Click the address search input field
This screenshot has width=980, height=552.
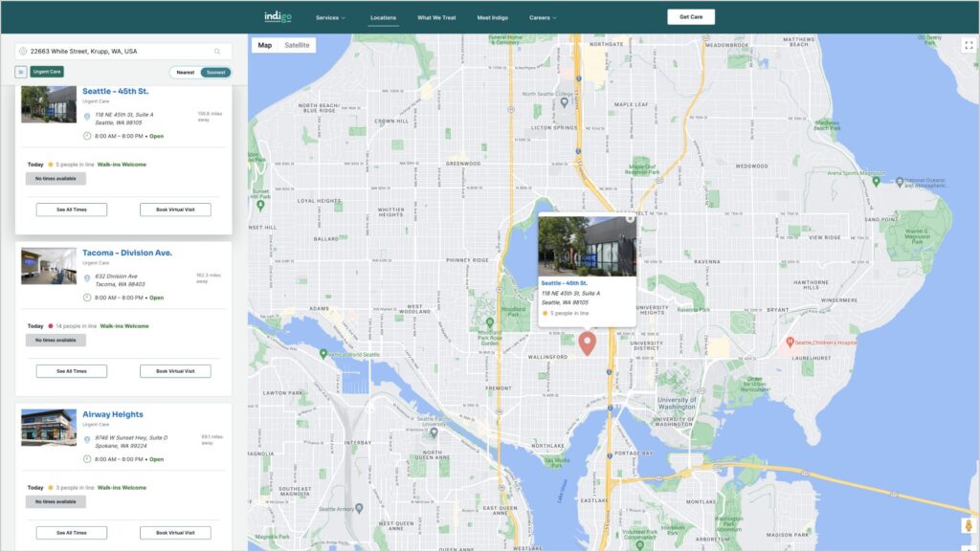click(x=123, y=52)
